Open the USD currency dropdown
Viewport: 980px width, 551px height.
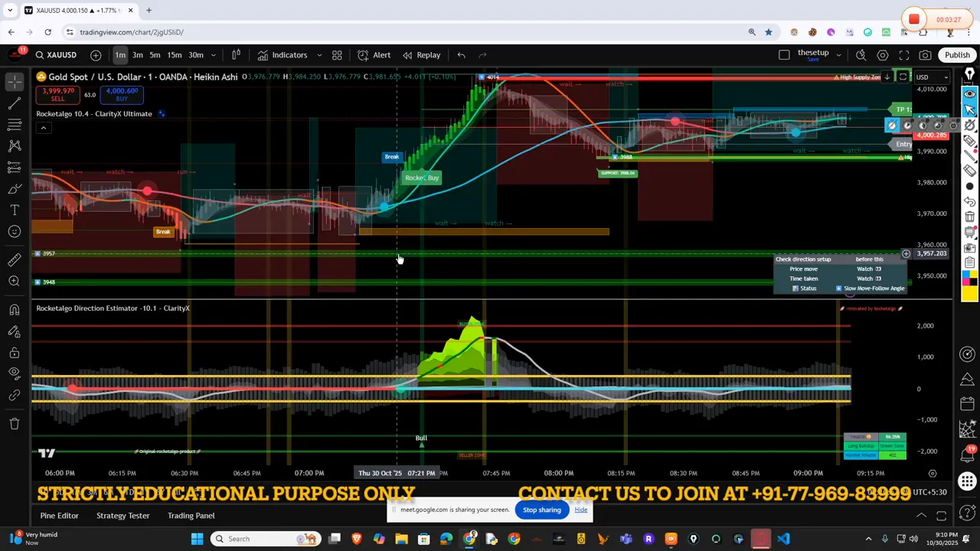(931, 77)
